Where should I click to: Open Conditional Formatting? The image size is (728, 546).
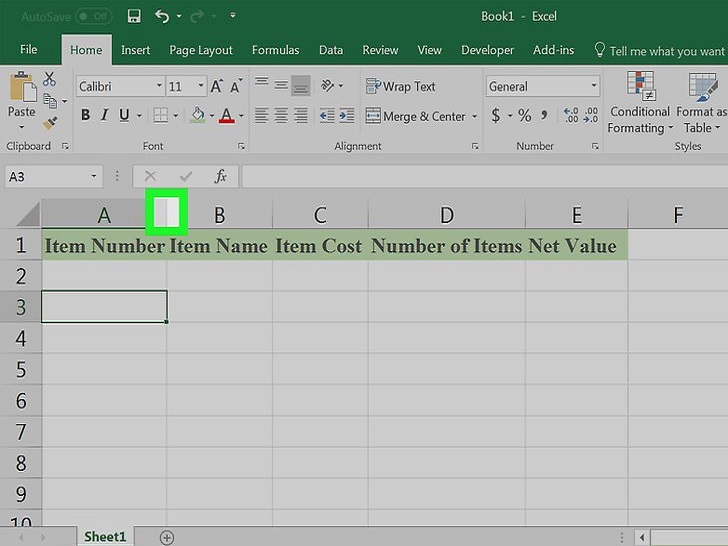[640, 103]
